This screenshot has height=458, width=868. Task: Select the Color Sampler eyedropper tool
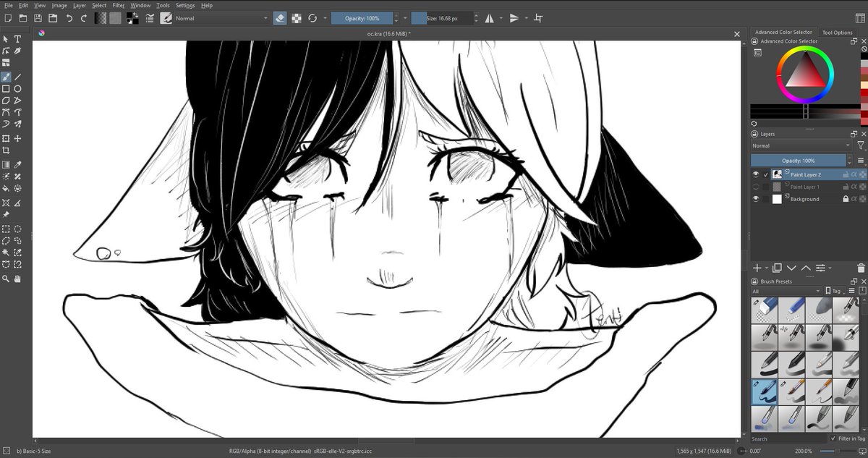click(x=18, y=164)
